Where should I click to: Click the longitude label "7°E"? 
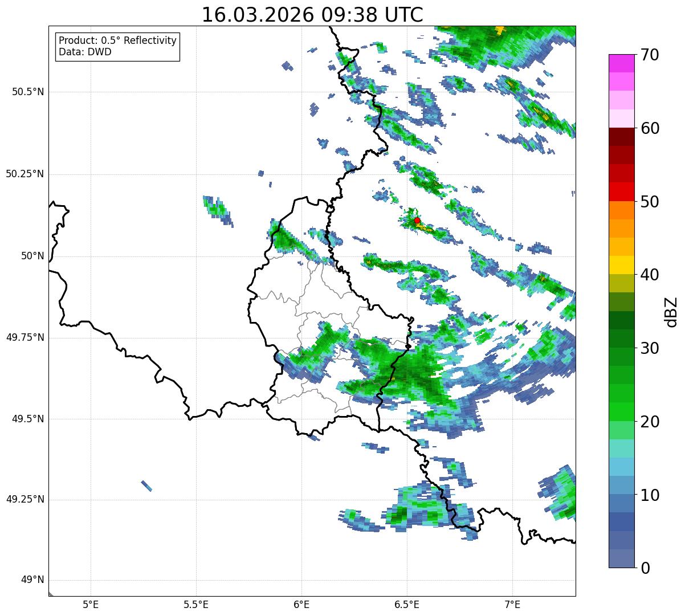tap(512, 605)
